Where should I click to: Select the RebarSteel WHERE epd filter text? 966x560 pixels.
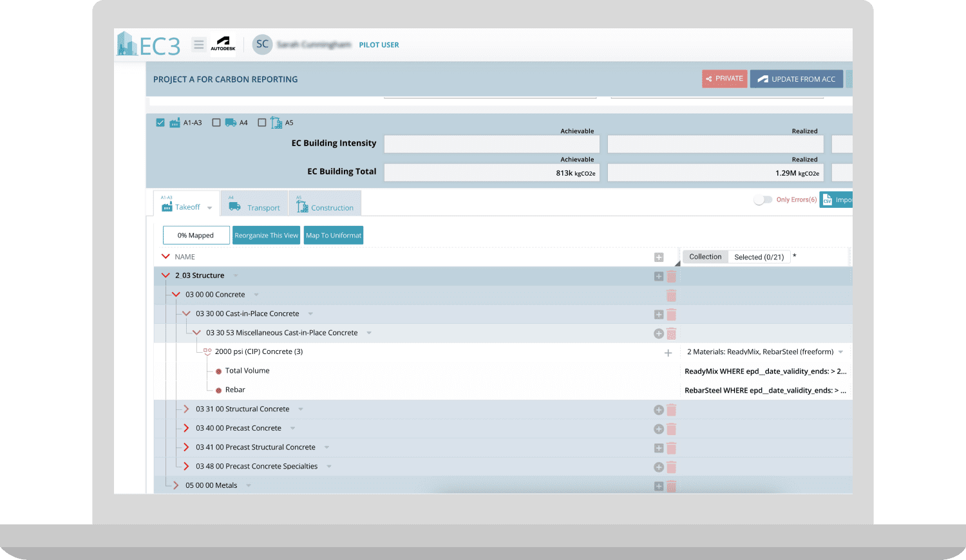[766, 391]
